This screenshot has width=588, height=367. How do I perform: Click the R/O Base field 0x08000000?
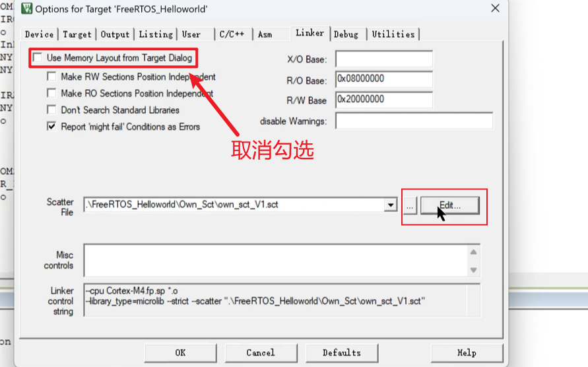click(x=384, y=80)
